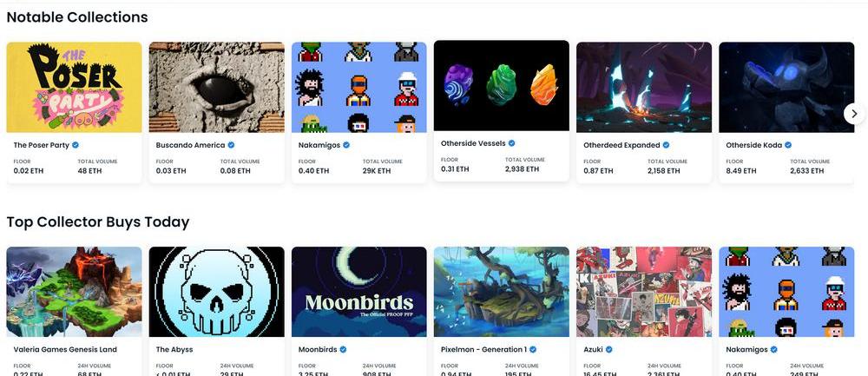Image resolution: width=868 pixels, height=376 pixels.
Task: Click verified badge beside Moonbirds name
Action: click(343, 349)
